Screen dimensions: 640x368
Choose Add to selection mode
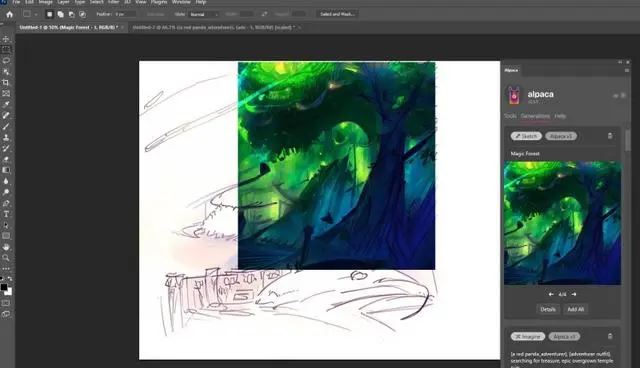(x=60, y=14)
